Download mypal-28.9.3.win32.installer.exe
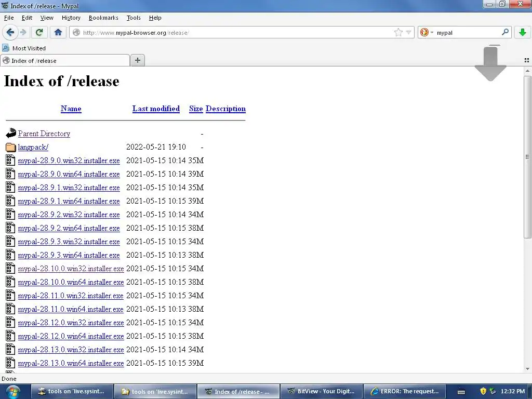The image size is (532, 399). point(69,242)
